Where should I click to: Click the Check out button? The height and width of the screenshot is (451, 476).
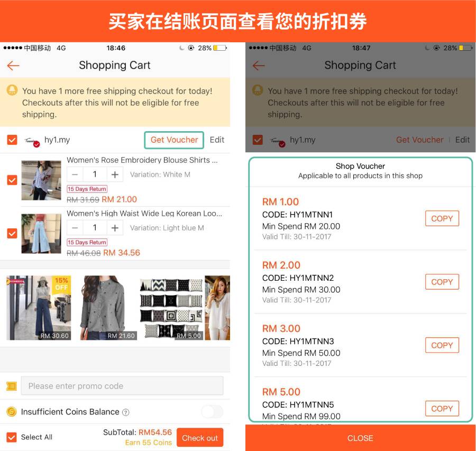(200, 438)
